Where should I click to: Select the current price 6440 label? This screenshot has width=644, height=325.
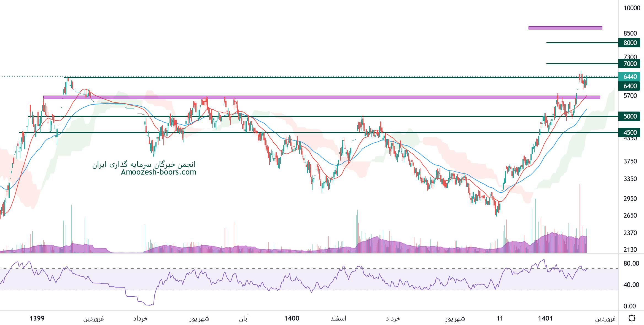tap(630, 77)
